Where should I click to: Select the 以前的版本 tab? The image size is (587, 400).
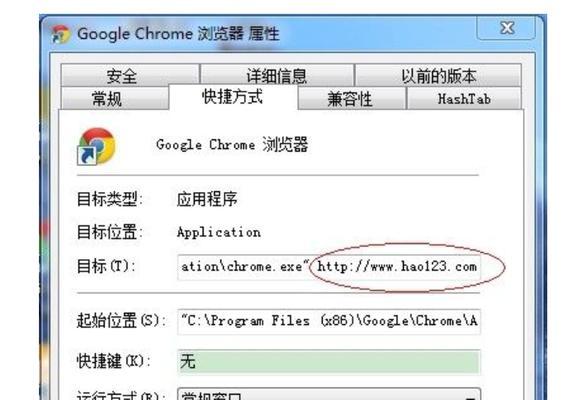438,75
